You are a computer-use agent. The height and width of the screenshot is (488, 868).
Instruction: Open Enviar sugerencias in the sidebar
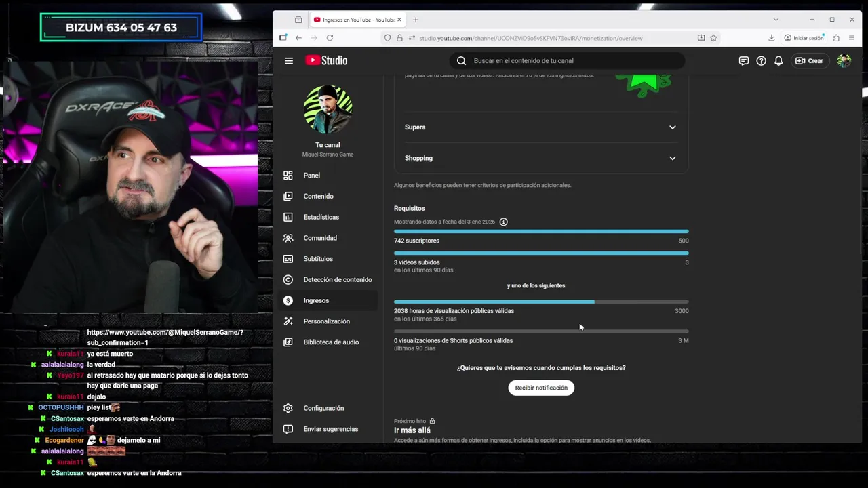pos(328,429)
